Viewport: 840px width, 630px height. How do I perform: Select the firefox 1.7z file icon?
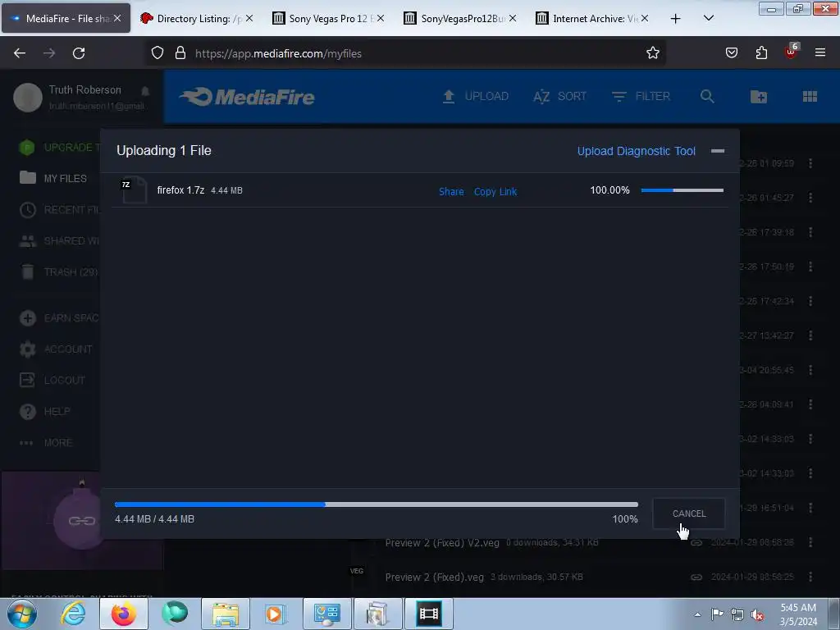click(x=134, y=189)
